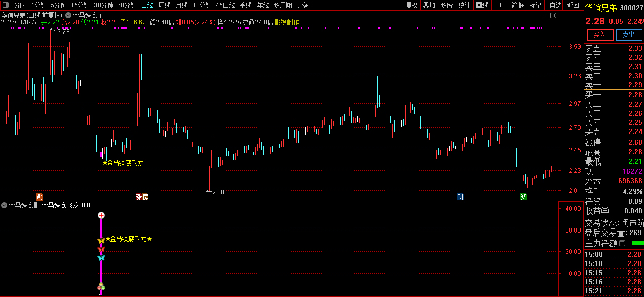Click the 财 financial marker icon
Image resolution: width=644 pixels, height=297 pixels.
click(460, 196)
